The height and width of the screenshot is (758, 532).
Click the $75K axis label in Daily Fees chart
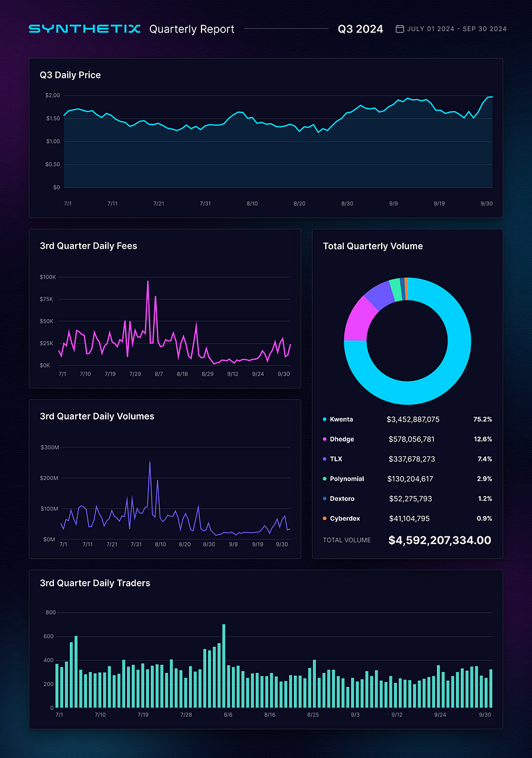pos(47,300)
